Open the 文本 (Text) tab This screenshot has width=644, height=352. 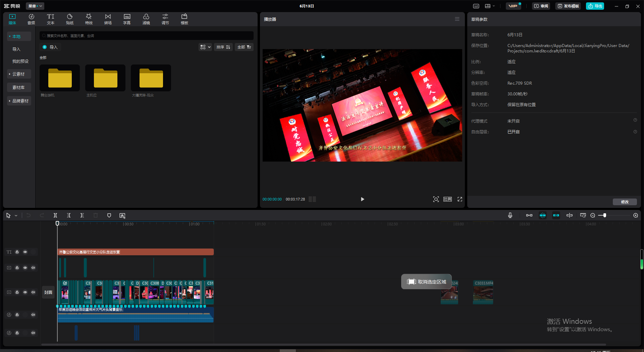[50, 19]
